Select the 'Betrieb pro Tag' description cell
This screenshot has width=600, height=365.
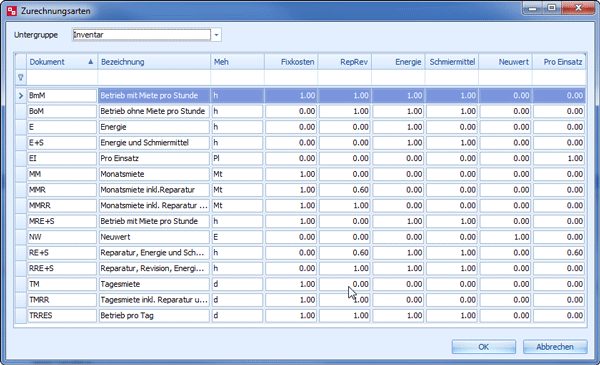tap(154, 315)
